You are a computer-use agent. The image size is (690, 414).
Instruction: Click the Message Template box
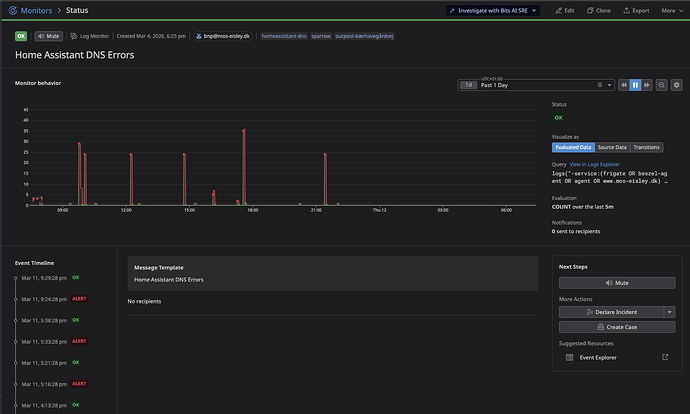(333, 273)
